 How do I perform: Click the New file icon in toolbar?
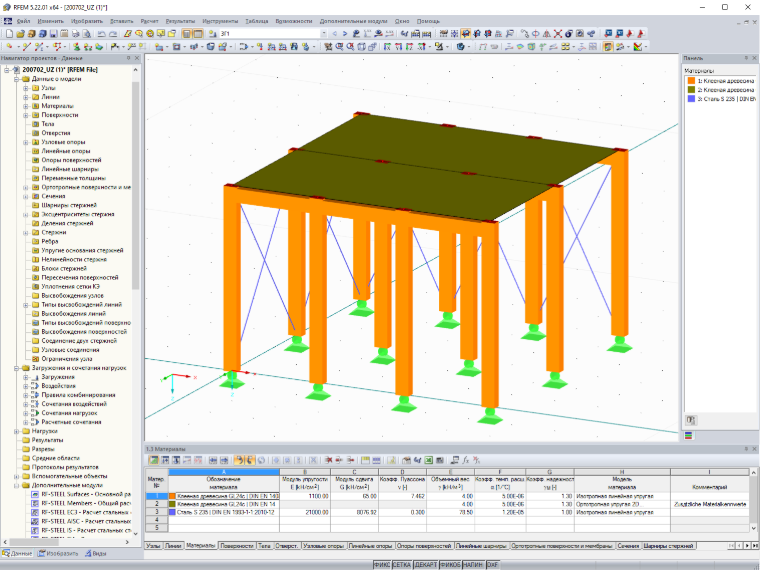tap(9, 33)
